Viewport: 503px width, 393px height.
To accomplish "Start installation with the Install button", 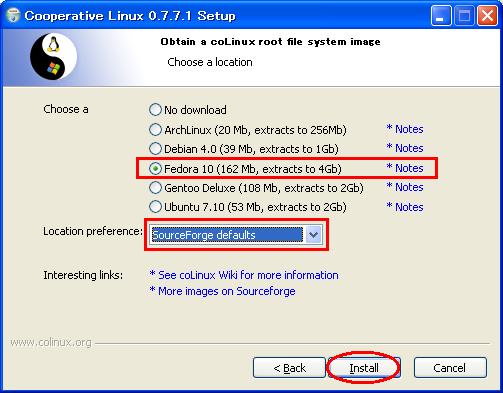I will tap(364, 368).
